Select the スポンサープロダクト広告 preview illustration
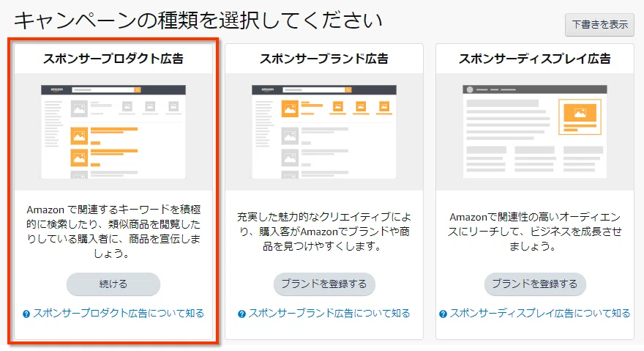This screenshot has height=351, width=644. [x=113, y=132]
